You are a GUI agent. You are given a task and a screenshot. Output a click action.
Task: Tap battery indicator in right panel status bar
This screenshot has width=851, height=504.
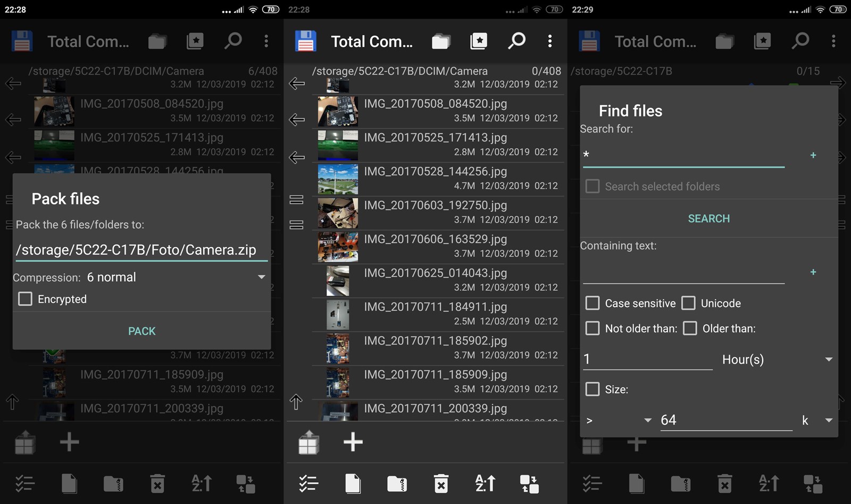pyautogui.click(x=838, y=10)
